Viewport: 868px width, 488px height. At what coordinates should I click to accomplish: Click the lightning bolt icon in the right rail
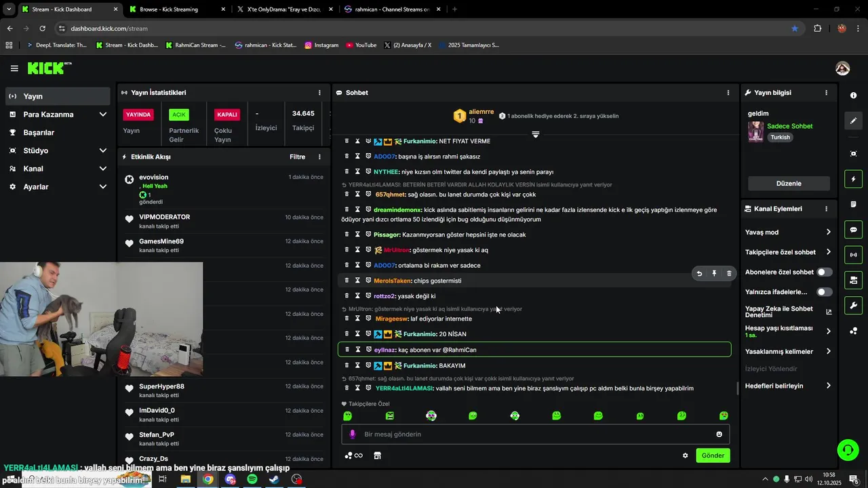[854, 179]
